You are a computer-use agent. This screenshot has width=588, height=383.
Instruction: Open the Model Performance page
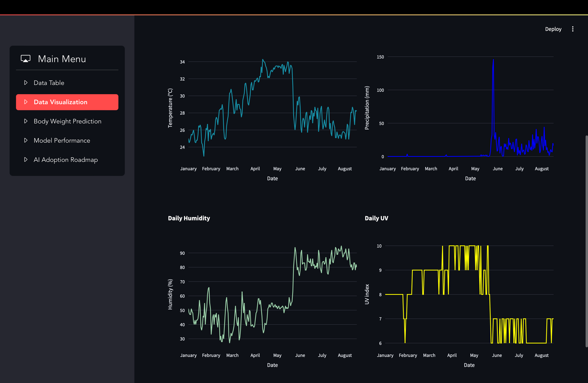tap(62, 140)
